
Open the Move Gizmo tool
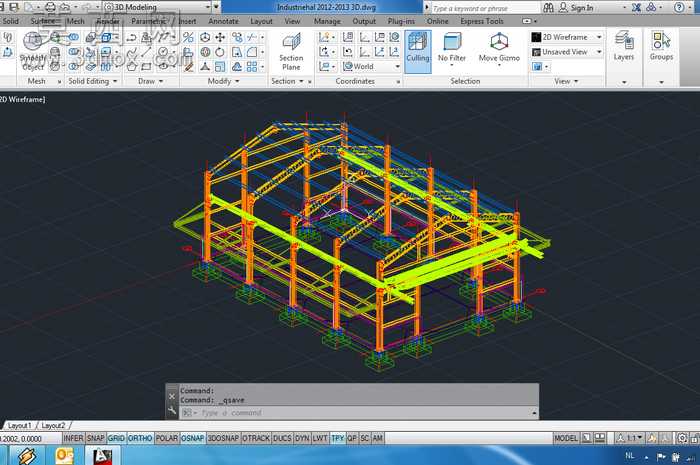pyautogui.click(x=499, y=50)
